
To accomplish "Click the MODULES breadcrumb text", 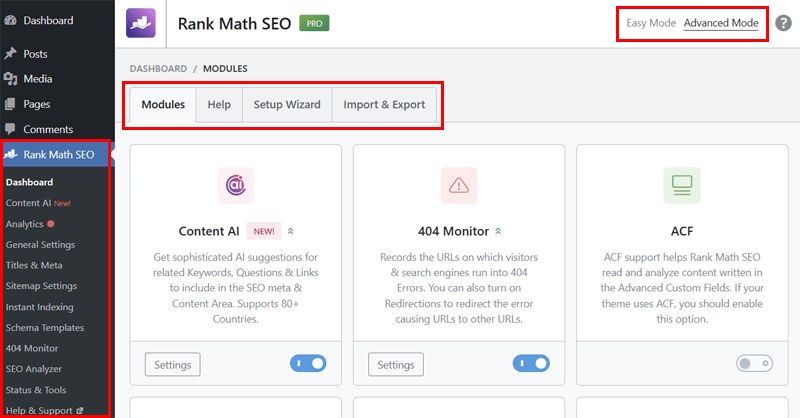I will 225,68.
